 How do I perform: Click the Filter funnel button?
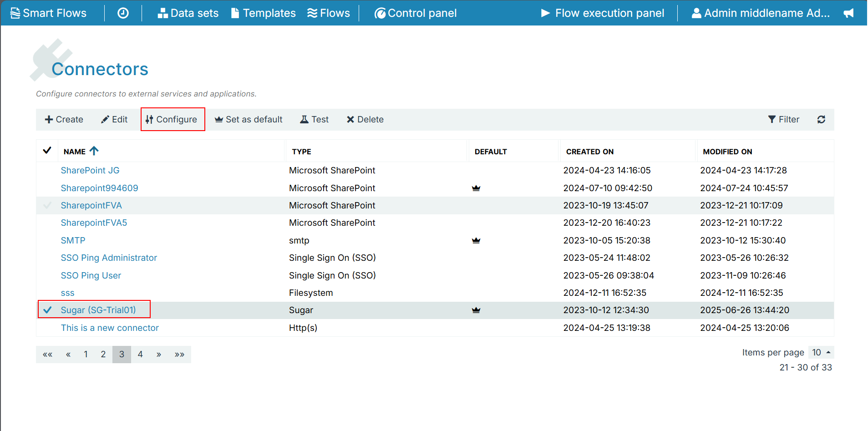click(x=783, y=120)
